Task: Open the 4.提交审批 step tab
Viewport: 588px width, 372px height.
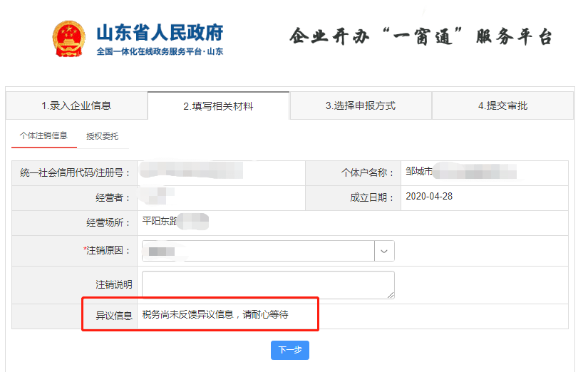Action: pos(502,105)
